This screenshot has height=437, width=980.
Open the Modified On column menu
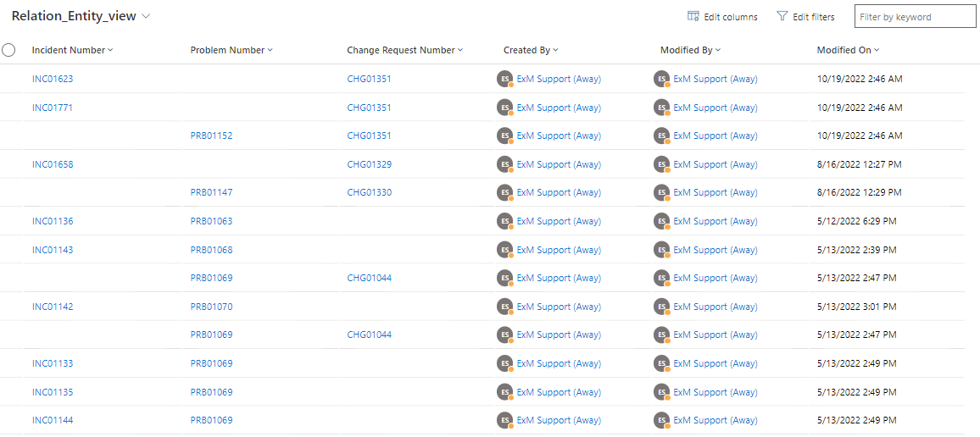click(x=848, y=50)
